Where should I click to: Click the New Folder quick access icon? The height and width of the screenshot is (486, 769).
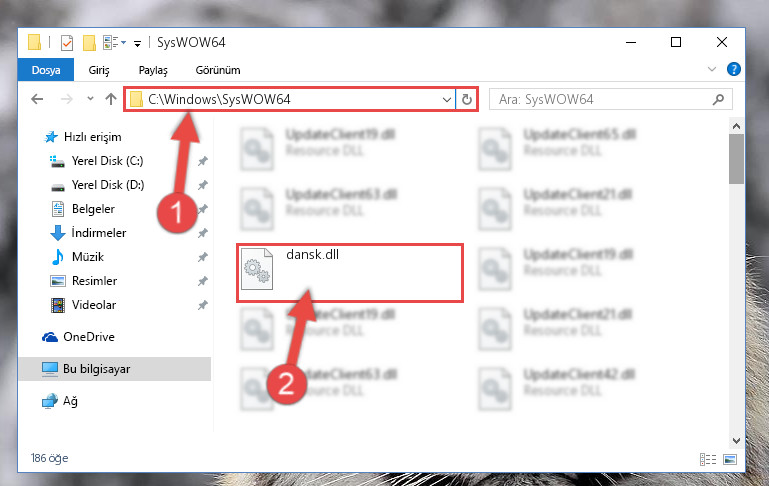click(x=89, y=43)
